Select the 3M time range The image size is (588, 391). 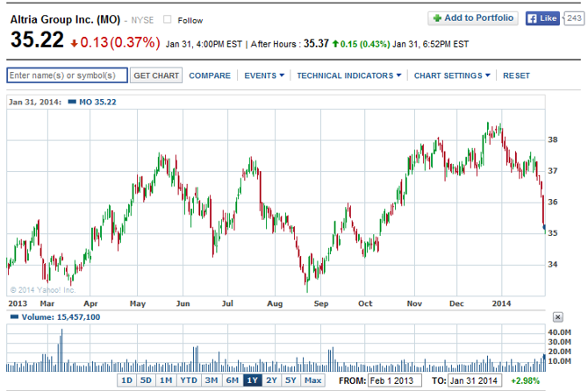tap(212, 380)
